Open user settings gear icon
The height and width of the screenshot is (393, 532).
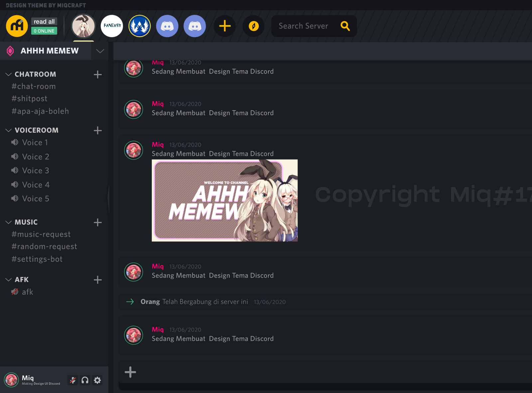97,380
